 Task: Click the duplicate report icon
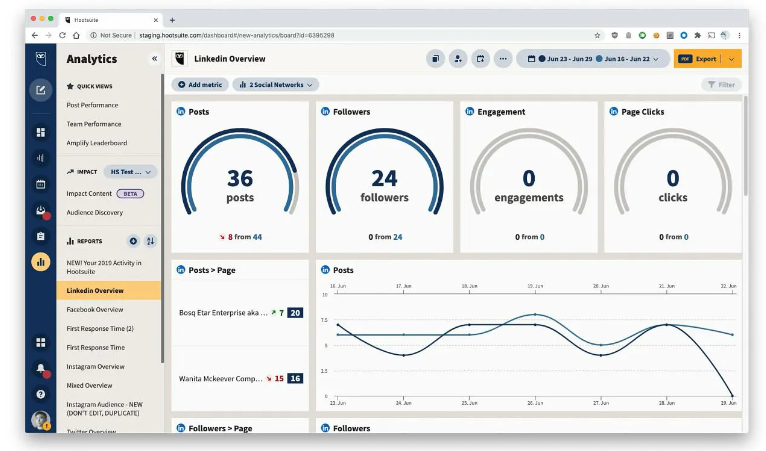coord(435,59)
